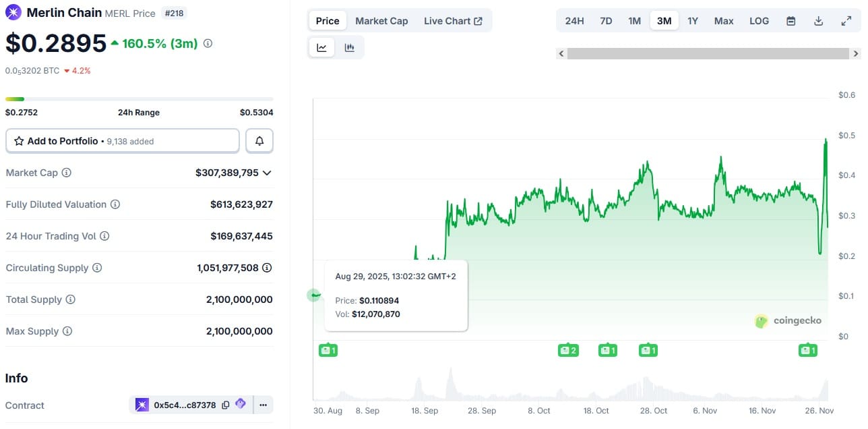Open the calendar date range picker
The width and height of the screenshot is (868, 429).
coord(791,21)
